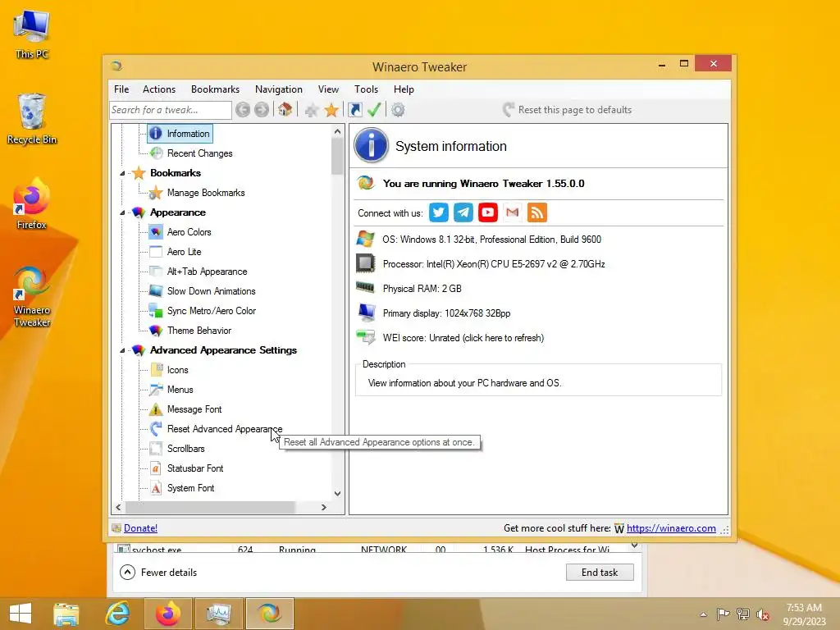Click the green checkmark apply icon

tap(374, 110)
